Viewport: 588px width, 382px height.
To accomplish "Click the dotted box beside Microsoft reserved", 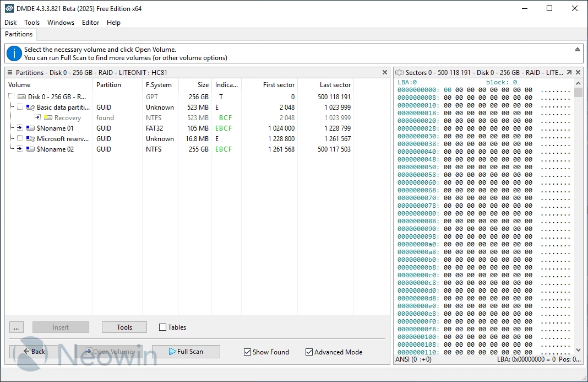I will pyautogui.click(x=20, y=138).
